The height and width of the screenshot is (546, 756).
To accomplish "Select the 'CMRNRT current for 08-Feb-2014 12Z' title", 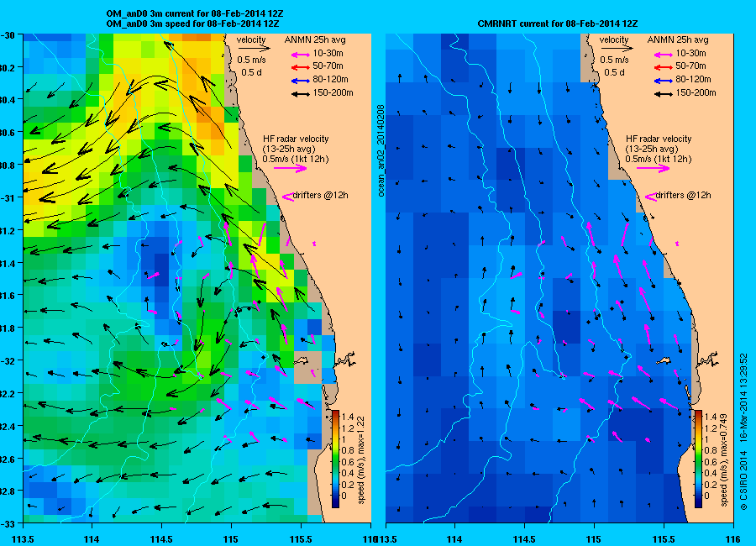I will 558,24.
